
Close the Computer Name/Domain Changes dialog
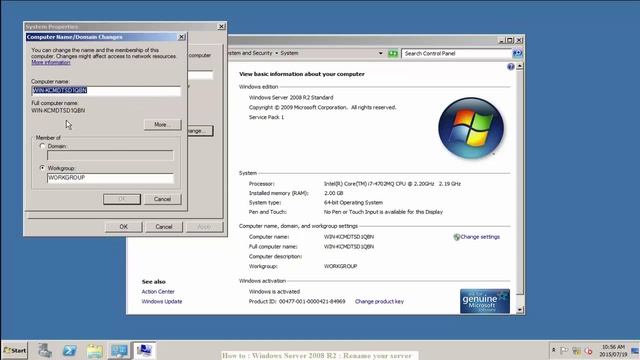click(181, 37)
